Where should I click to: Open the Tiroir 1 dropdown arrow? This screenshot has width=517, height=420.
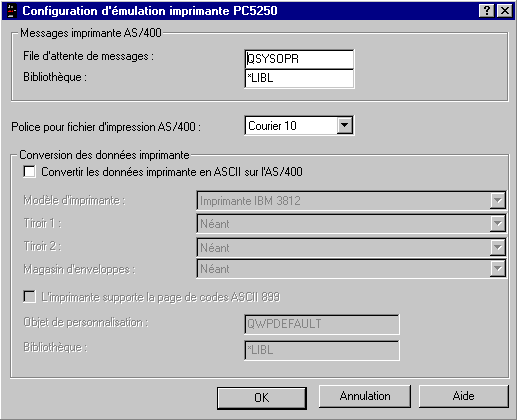click(x=497, y=223)
